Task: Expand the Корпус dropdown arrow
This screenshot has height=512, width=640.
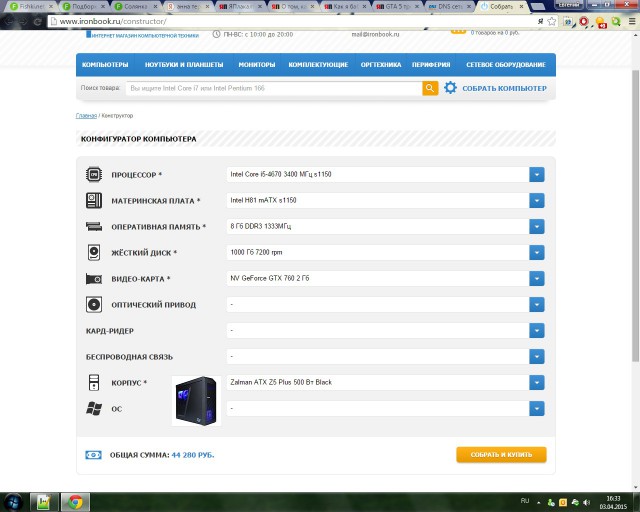Action: pyautogui.click(x=537, y=383)
